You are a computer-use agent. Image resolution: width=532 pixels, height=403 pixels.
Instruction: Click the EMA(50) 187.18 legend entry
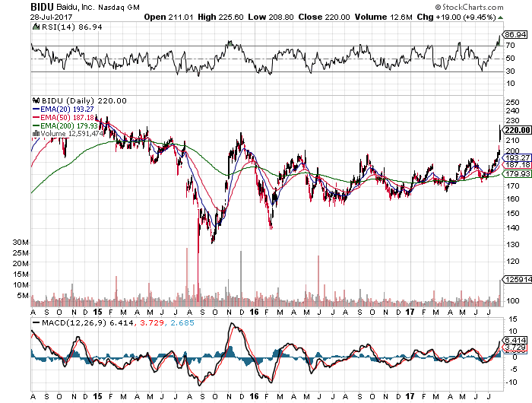pyautogui.click(x=63, y=117)
